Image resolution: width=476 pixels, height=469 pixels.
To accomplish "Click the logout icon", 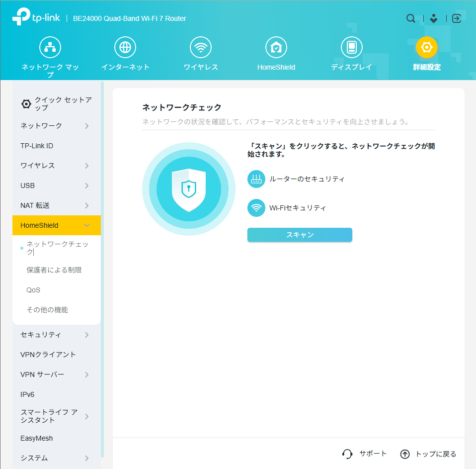I will point(457,18).
